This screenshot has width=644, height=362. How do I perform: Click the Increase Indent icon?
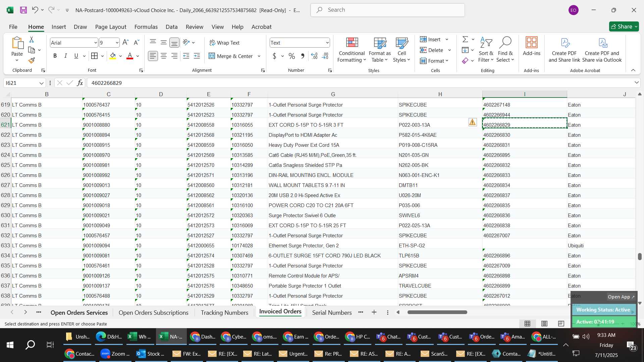tap(197, 56)
